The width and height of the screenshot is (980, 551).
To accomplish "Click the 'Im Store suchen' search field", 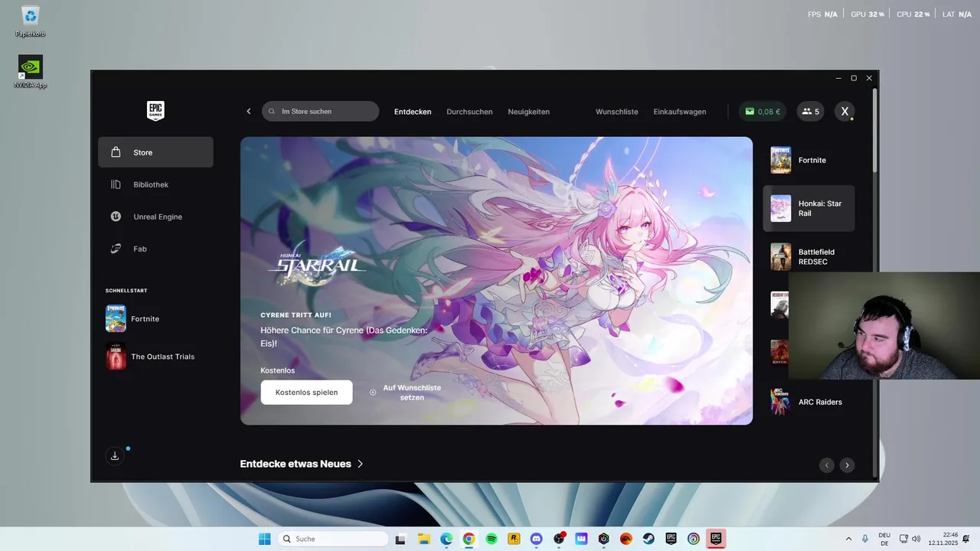I will tap(320, 112).
